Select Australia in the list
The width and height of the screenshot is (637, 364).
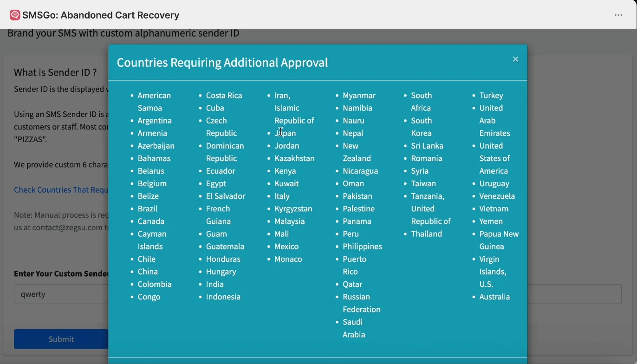[494, 297]
